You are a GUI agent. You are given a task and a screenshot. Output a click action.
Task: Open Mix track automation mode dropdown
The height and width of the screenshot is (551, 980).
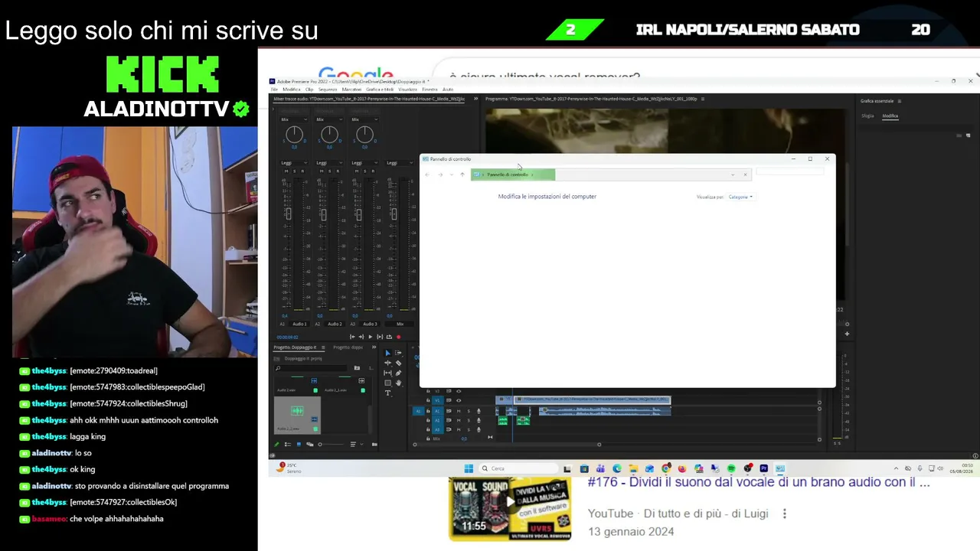400,163
